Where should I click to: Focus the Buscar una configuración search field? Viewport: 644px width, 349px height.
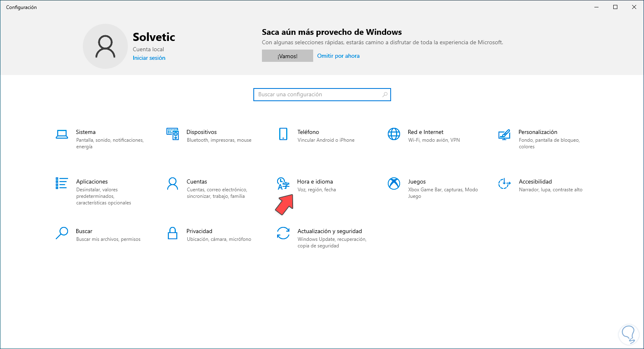[x=318, y=95]
